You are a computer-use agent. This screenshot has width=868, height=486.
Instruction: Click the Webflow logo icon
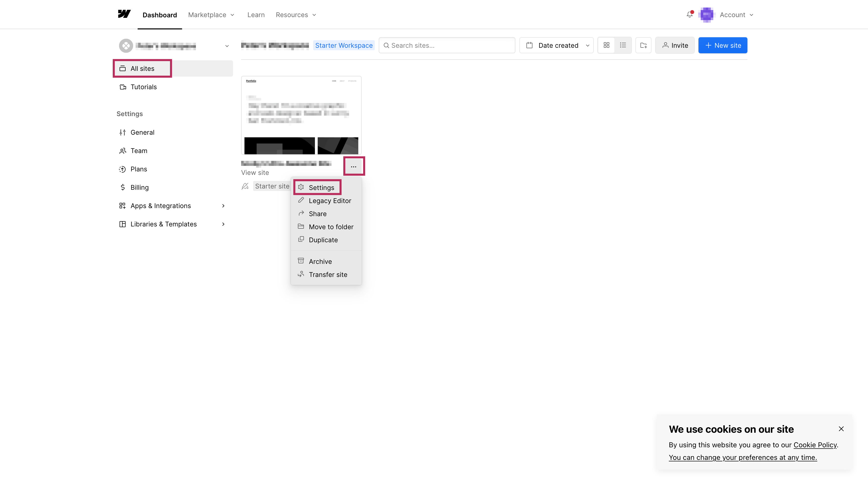pyautogui.click(x=124, y=14)
